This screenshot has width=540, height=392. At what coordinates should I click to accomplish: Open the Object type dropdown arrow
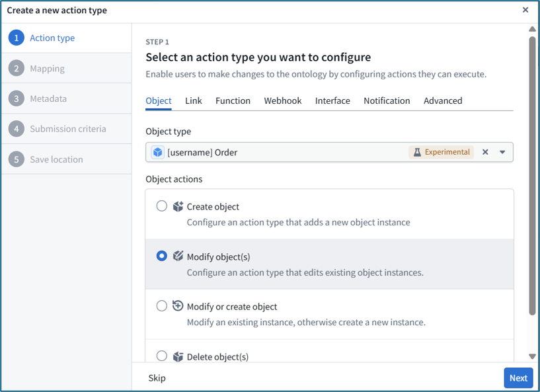[x=502, y=152]
